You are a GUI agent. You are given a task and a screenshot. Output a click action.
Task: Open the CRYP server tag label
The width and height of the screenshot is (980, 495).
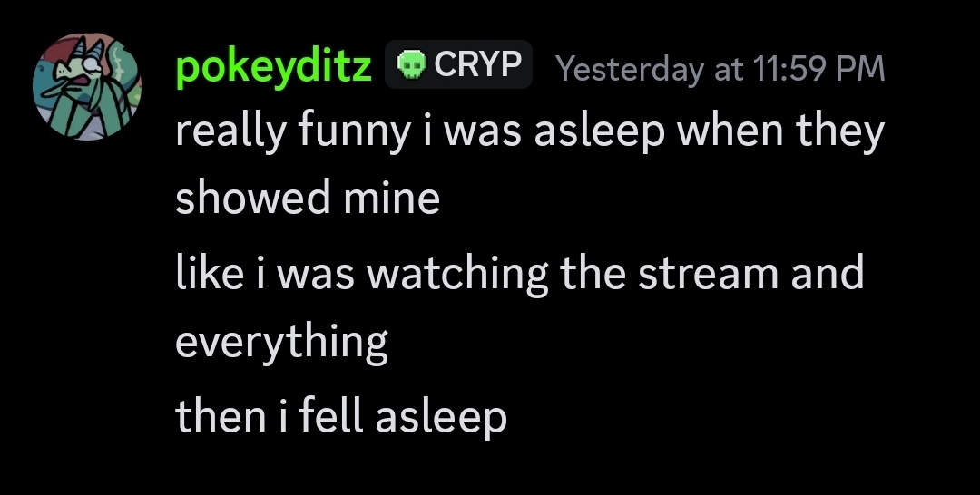(477, 65)
